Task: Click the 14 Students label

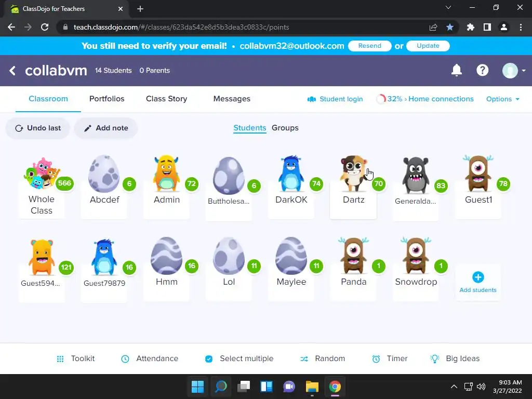Action: [113, 71]
